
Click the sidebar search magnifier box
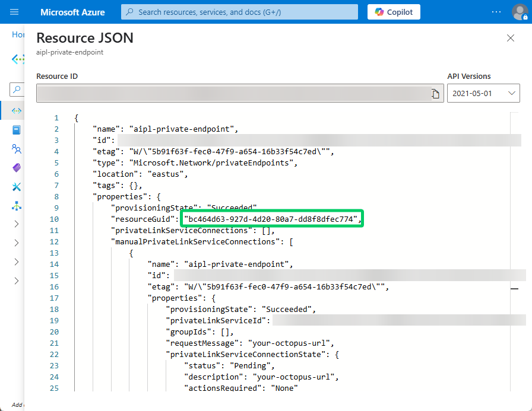(x=17, y=90)
